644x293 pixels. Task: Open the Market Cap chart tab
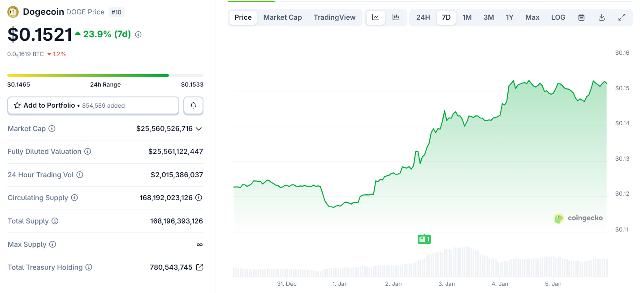click(282, 17)
